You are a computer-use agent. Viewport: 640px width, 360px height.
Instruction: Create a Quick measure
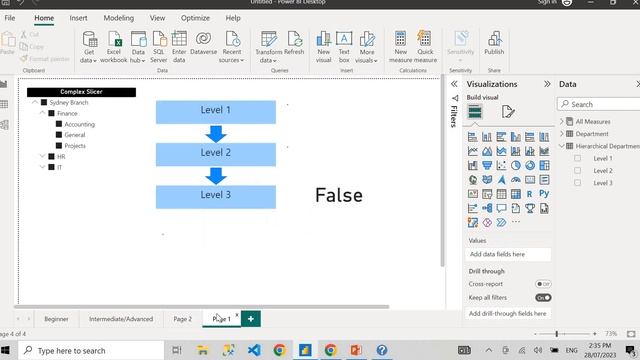pyautogui.click(x=425, y=47)
